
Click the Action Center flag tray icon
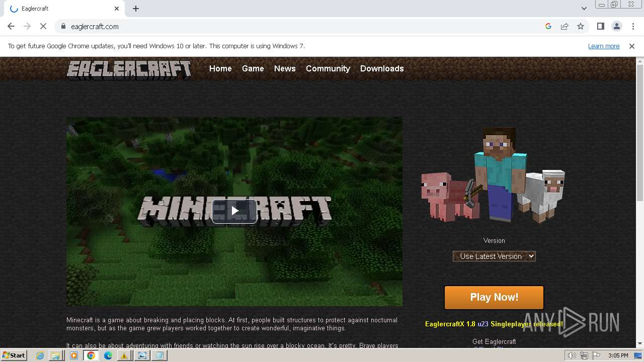(596, 355)
